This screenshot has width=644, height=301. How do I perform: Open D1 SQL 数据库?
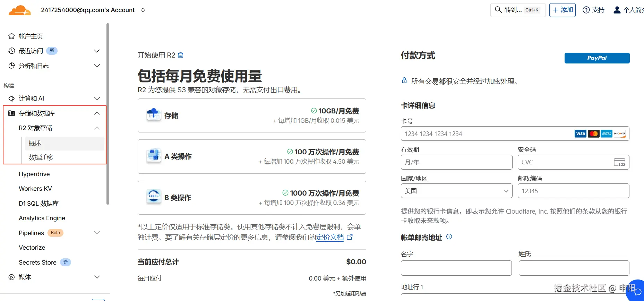pos(39,204)
